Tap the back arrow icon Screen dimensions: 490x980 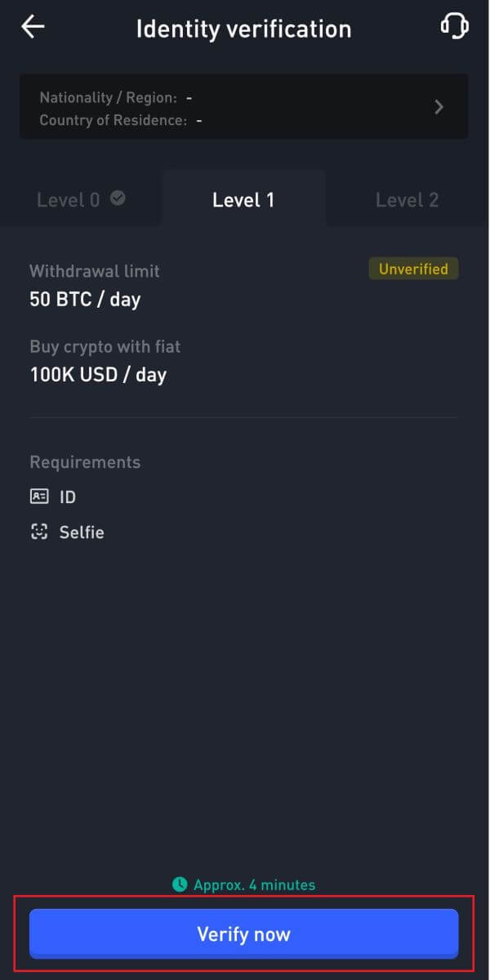point(33,27)
